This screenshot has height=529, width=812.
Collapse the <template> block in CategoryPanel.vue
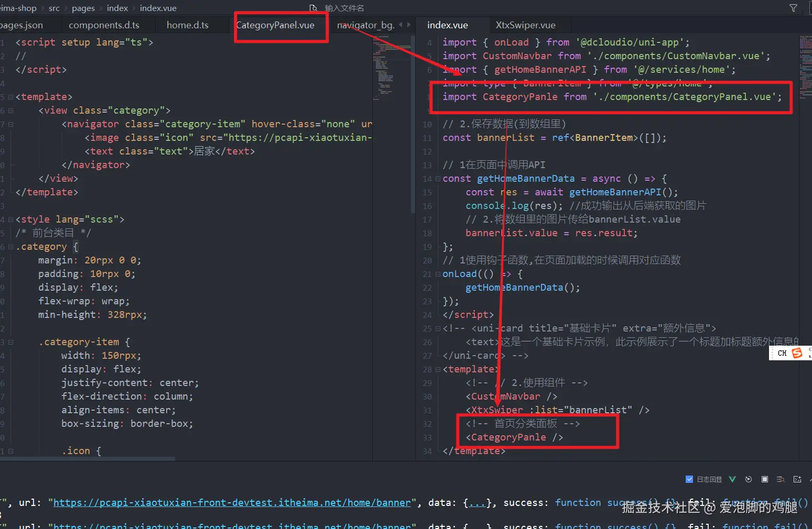point(10,97)
